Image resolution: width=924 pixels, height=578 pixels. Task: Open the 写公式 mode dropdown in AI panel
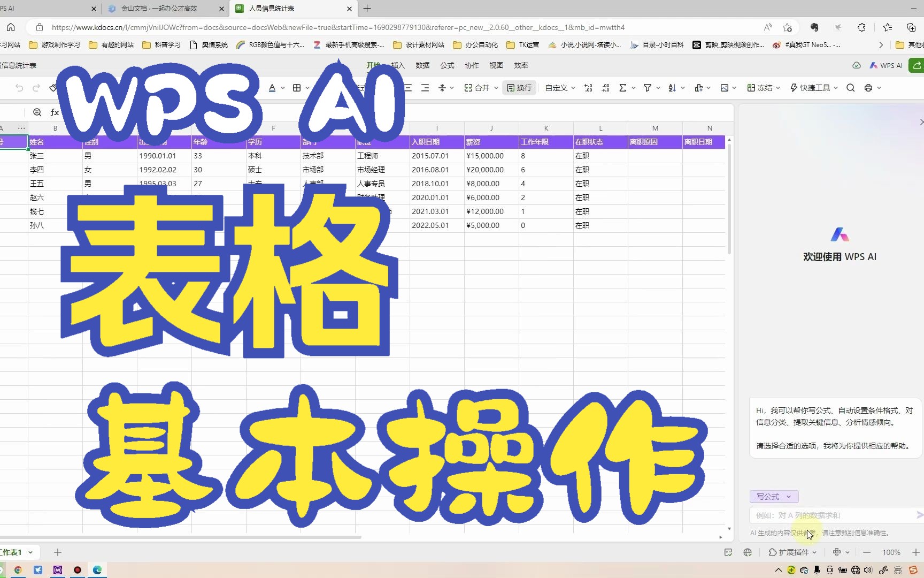point(774,497)
